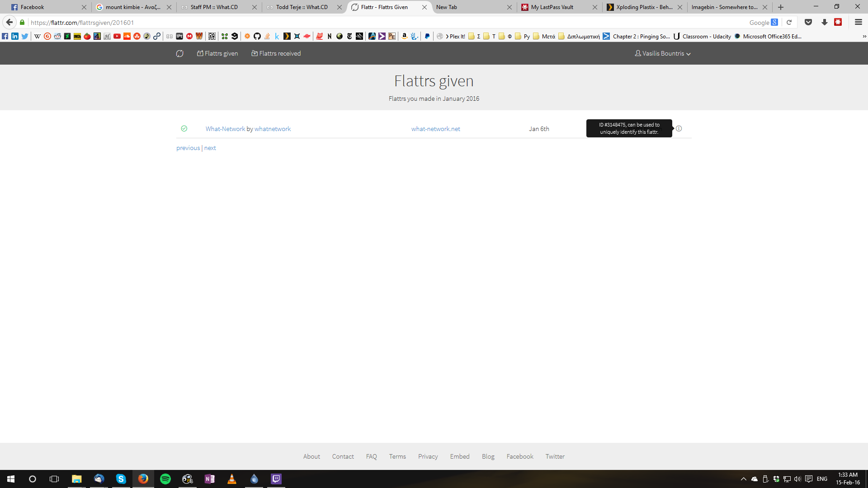
Task: Open VLC from the taskbar
Action: (x=232, y=479)
